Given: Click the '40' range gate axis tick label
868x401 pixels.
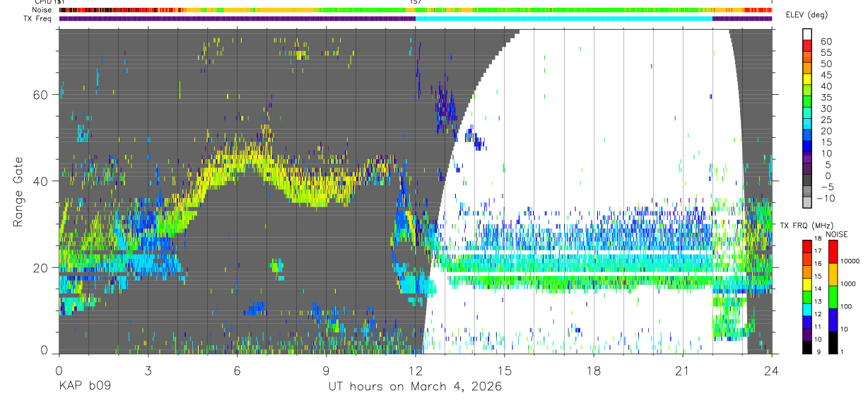Looking at the screenshot, I should click(x=40, y=181).
